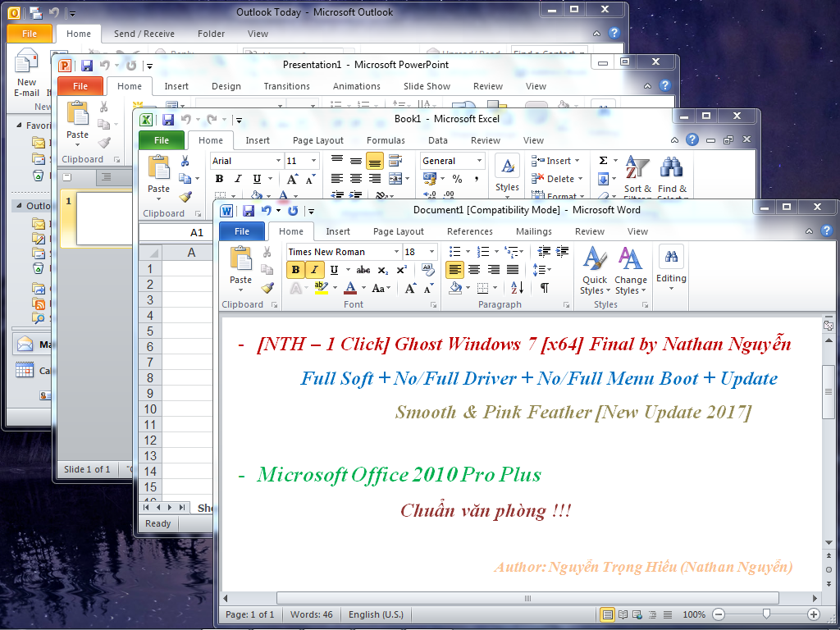This screenshot has width=840, height=630.
Task: Click Word zoom slider handle
Action: (x=767, y=614)
